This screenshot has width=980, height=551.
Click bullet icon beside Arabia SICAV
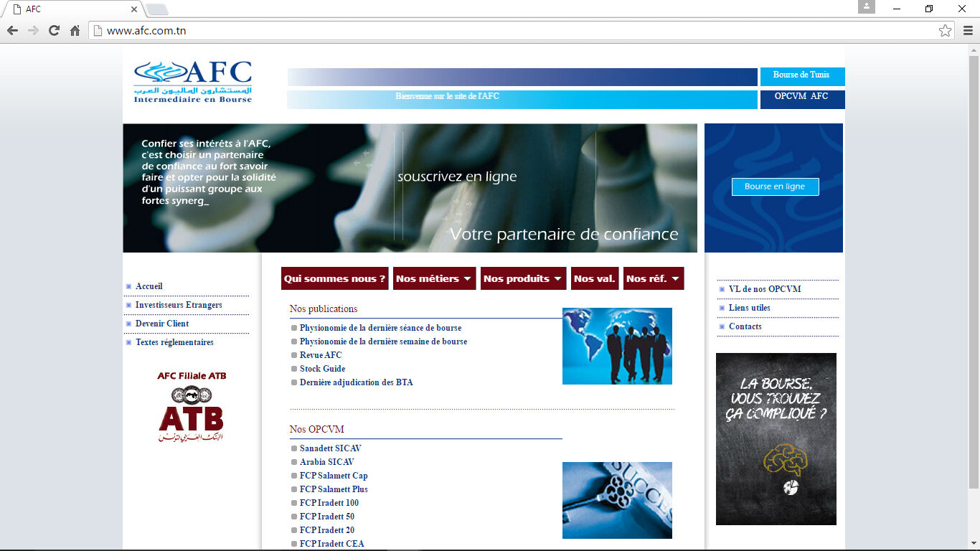point(294,462)
